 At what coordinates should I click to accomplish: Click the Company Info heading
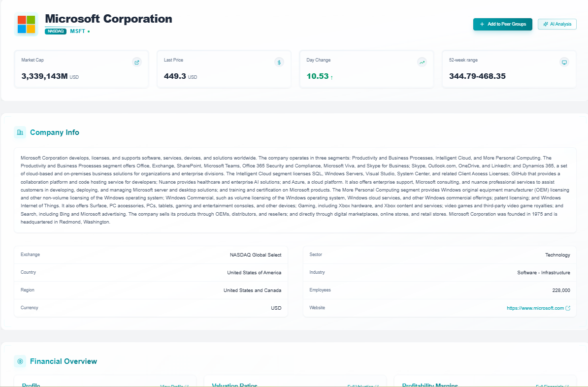pyautogui.click(x=54, y=132)
